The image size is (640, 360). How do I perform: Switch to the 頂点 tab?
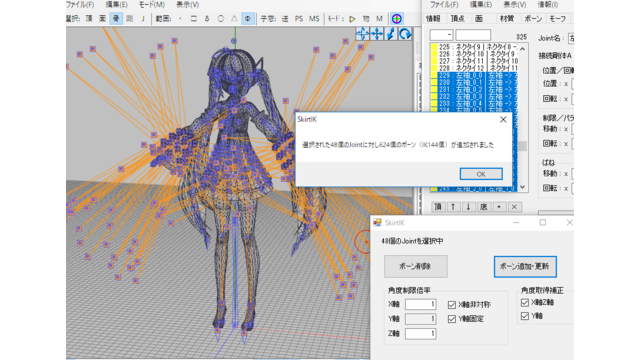(457, 19)
